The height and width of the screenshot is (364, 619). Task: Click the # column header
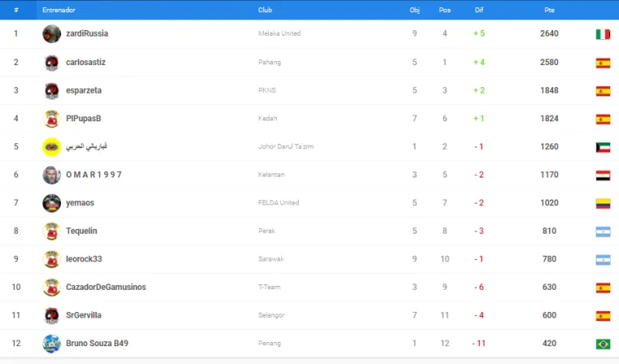pyautogui.click(x=16, y=10)
